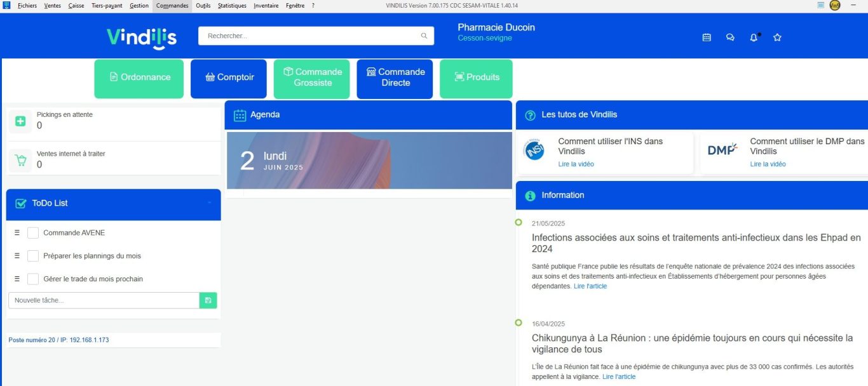Click the Pickings en attente label
Screen dimensions: 868x386
coord(65,115)
